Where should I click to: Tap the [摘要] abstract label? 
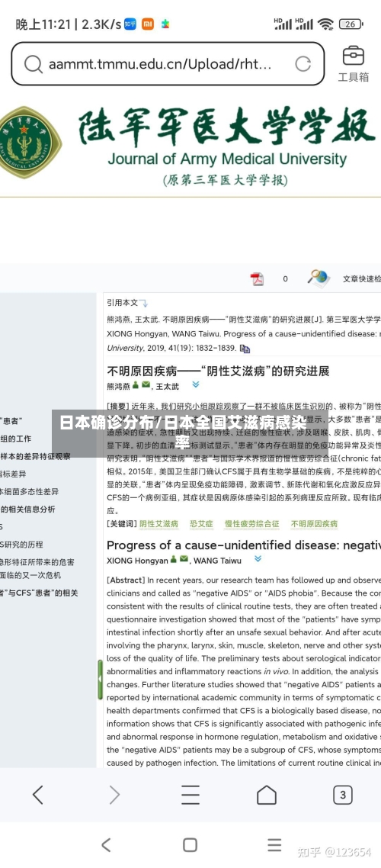point(118,406)
